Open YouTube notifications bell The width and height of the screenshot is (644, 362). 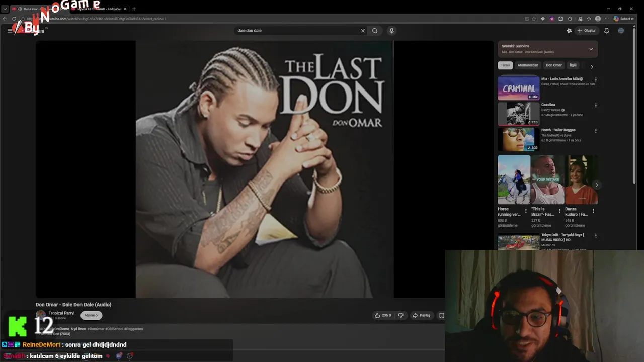(606, 31)
